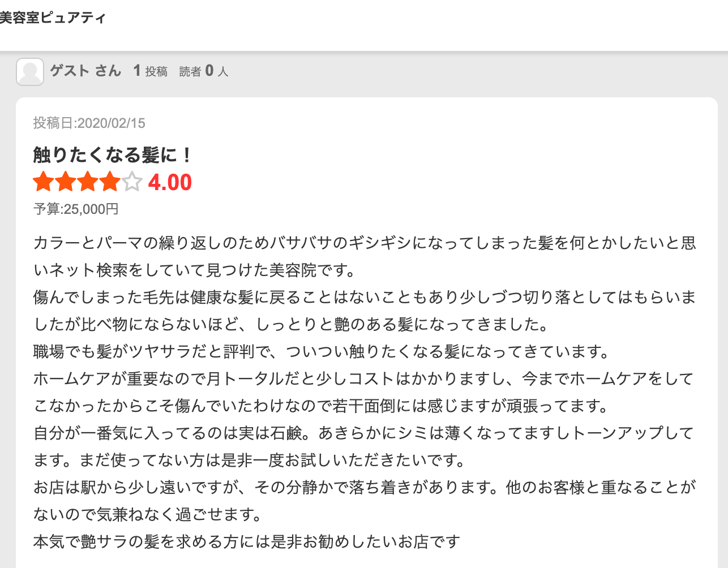This screenshot has height=568, width=728.
Task: Click the red 4.00 rating score
Action: pos(170,182)
